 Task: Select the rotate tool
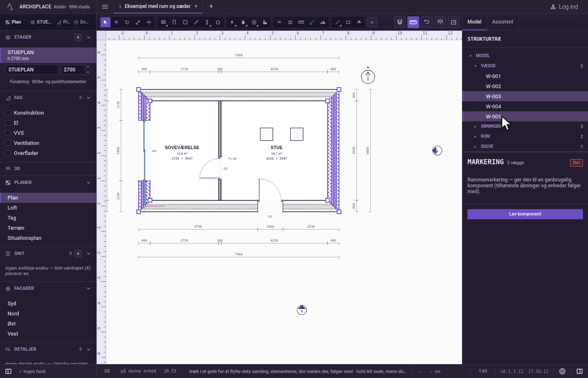pos(127,22)
